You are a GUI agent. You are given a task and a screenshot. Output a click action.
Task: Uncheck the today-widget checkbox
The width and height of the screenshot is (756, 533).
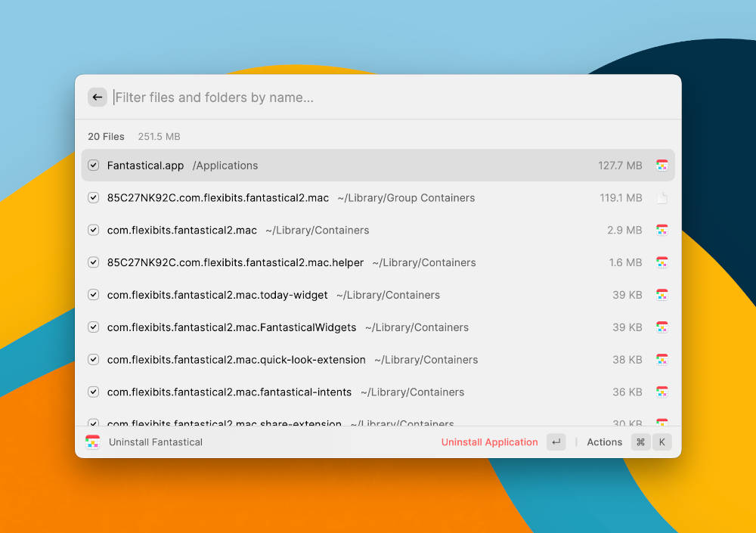click(x=94, y=295)
